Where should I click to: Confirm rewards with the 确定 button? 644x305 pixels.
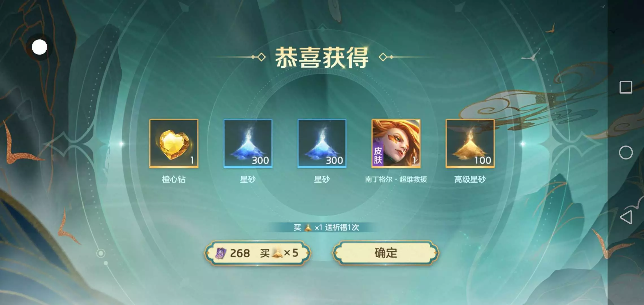click(x=386, y=253)
